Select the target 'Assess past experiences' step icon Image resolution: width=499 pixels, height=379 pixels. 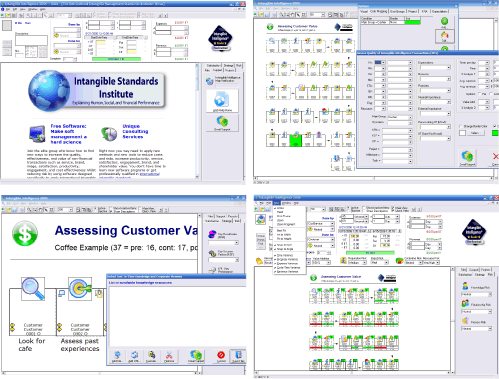click(x=80, y=288)
